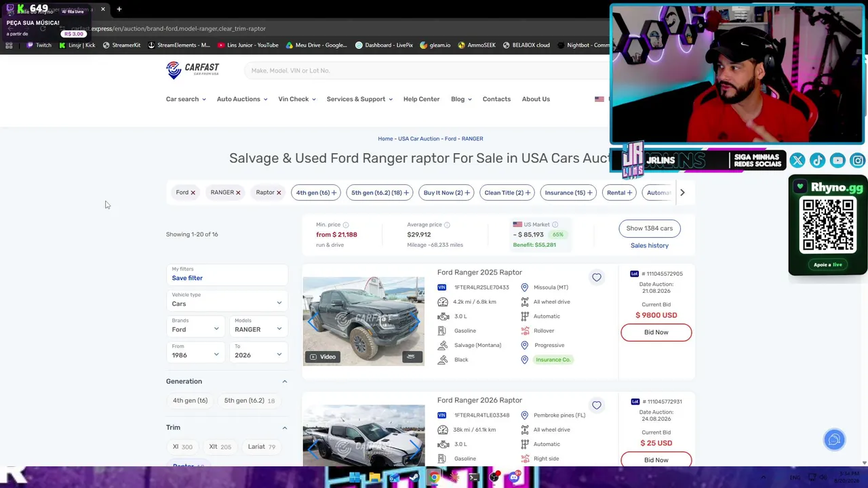The image size is (868, 488).
Task: Add the Insurance (15) filter chip
Action: [568, 192]
